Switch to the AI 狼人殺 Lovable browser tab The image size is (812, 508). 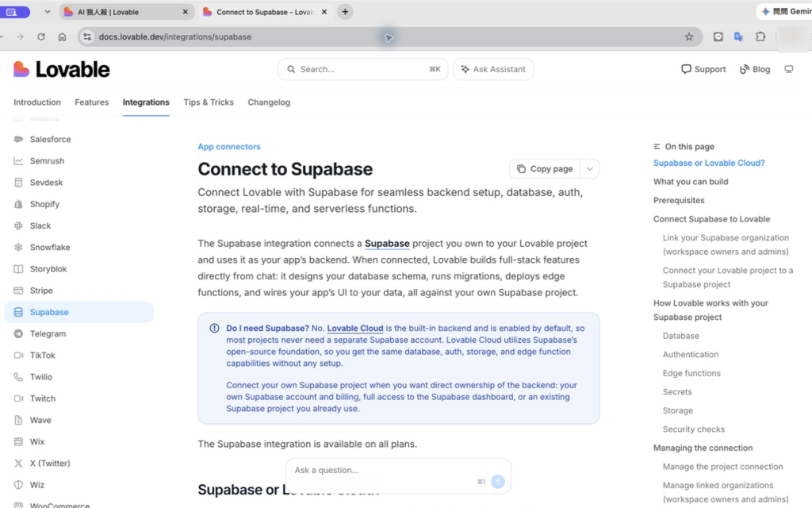pyautogui.click(x=127, y=12)
